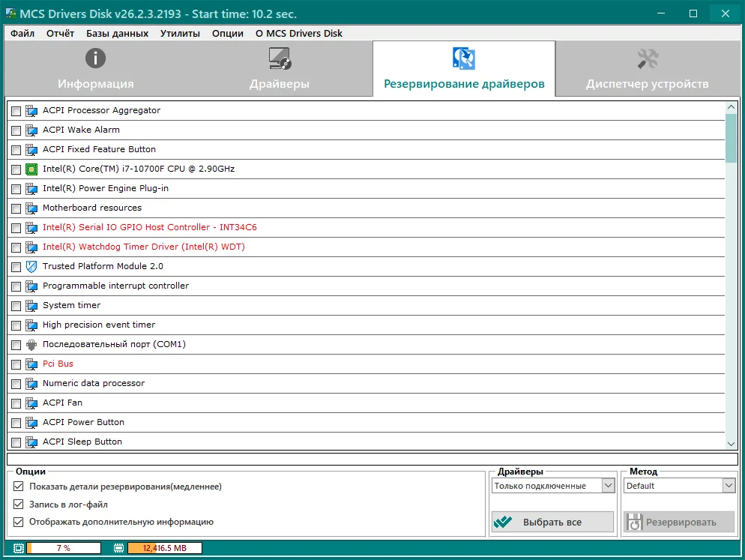Screen dimensions: 745x560
Task: Open the 'Утилиты' menu
Action: (180, 33)
